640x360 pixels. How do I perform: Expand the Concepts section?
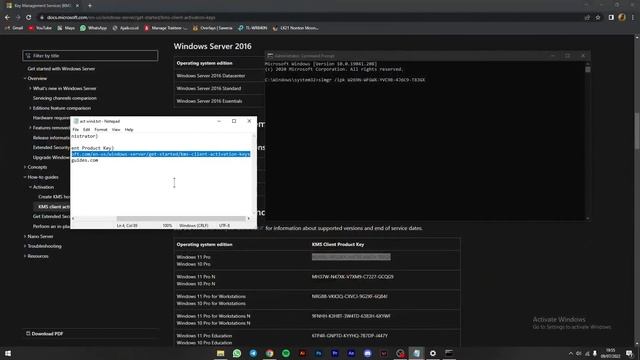pos(25,167)
